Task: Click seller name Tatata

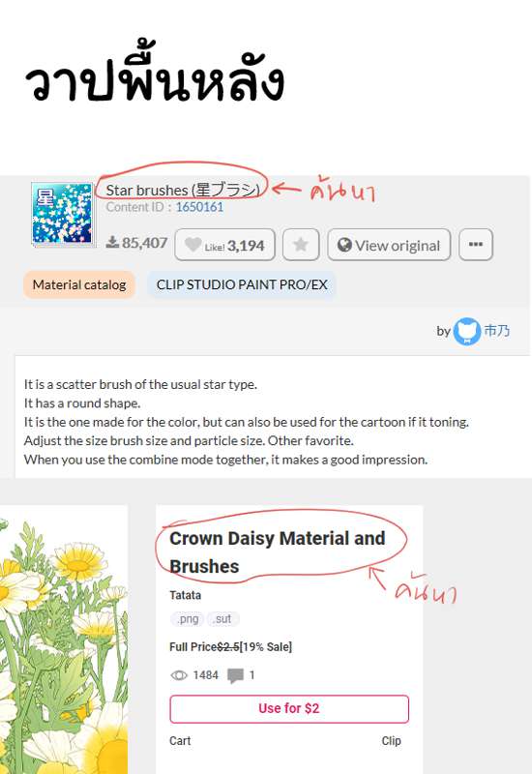Action: click(x=185, y=595)
